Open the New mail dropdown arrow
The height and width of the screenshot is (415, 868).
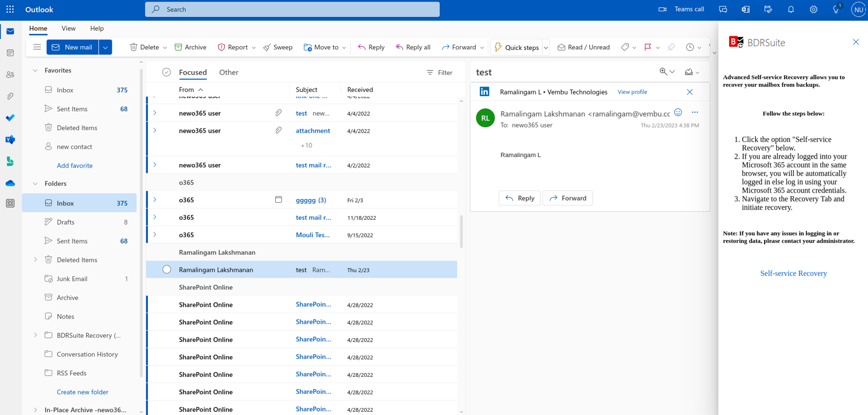pos(106,47)
